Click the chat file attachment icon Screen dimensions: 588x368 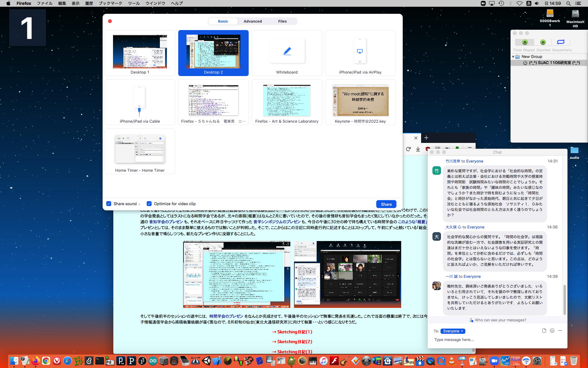[544, 331]
